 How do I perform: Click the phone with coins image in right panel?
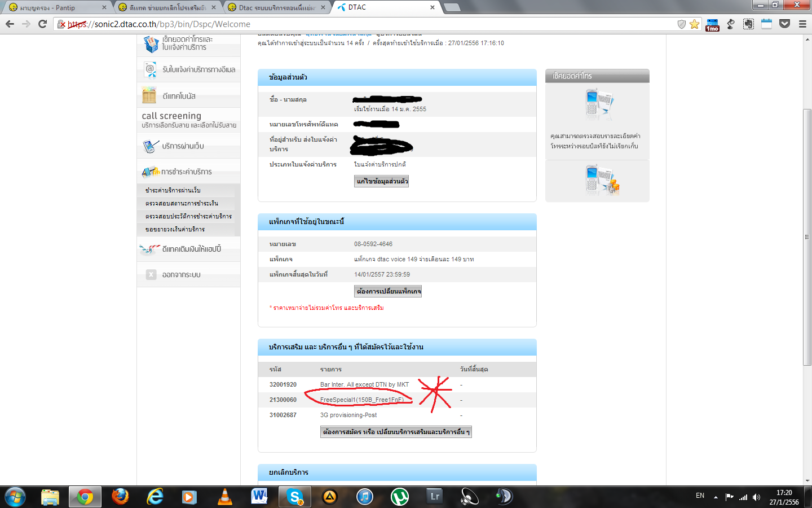click(601, 181)
